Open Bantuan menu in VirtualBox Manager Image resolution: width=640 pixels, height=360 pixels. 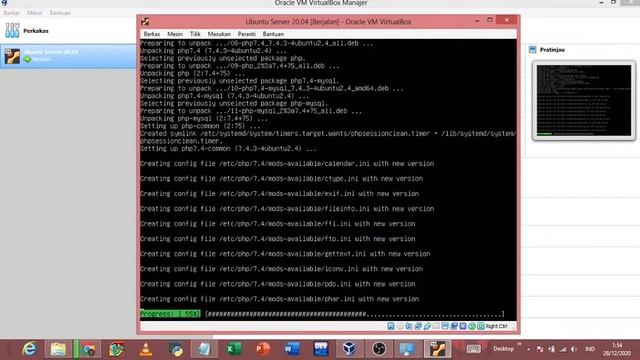60,13
